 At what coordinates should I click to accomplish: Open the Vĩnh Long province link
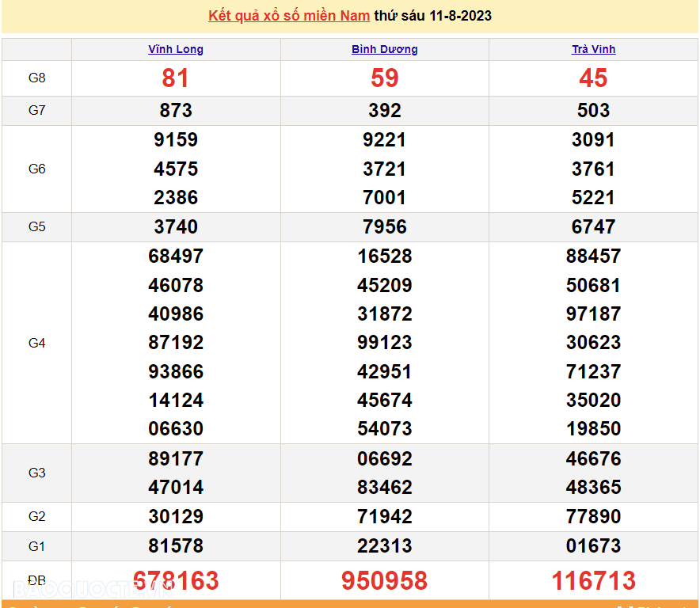point(176,49)
